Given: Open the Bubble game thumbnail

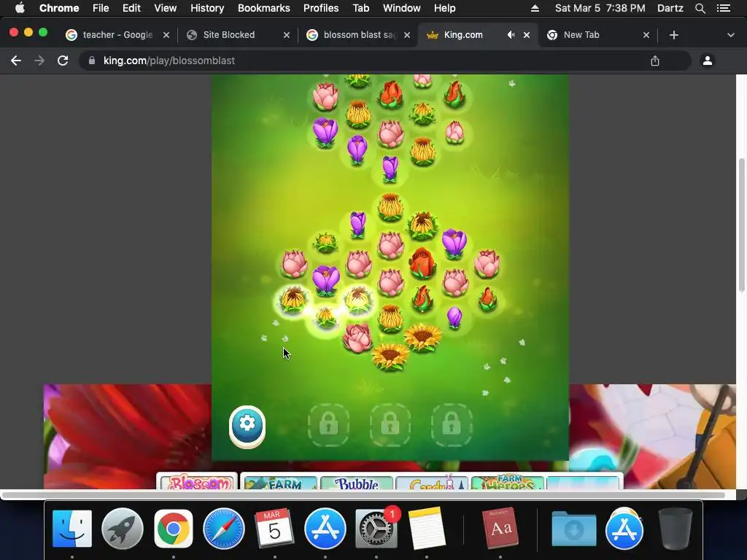Looking at the screenshot, I should click(357, 482).
